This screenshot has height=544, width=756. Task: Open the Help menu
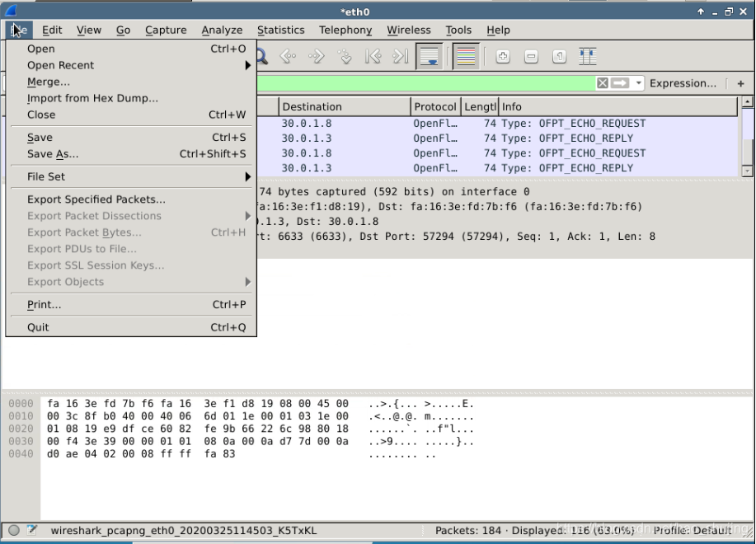(498, 30)
